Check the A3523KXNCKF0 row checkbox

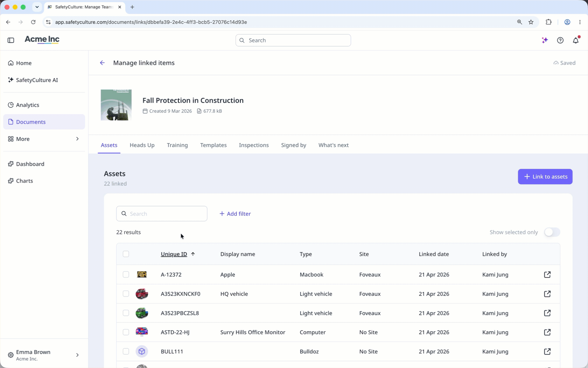click(126, 294)
